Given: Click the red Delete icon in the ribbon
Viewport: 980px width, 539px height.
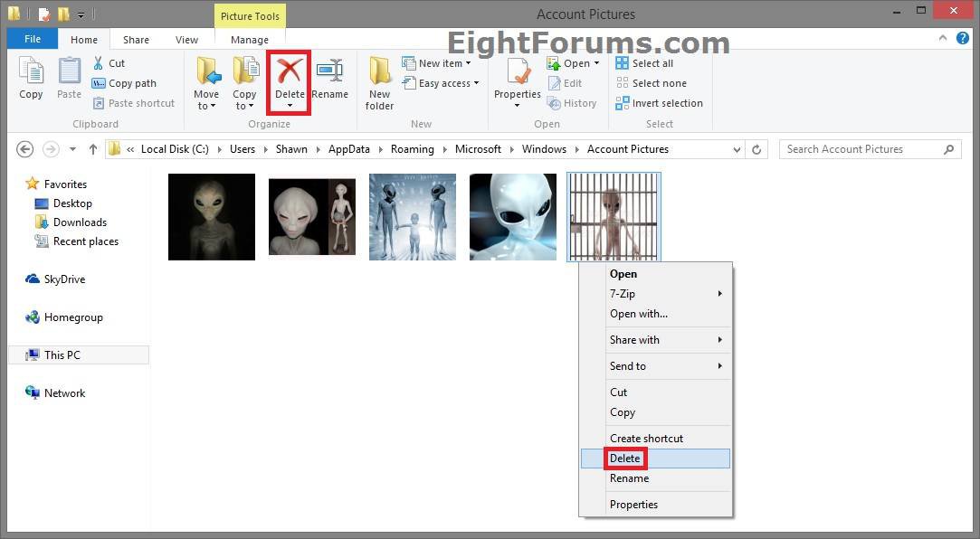Looking at the screenshot, I should (x=289, y=80).
